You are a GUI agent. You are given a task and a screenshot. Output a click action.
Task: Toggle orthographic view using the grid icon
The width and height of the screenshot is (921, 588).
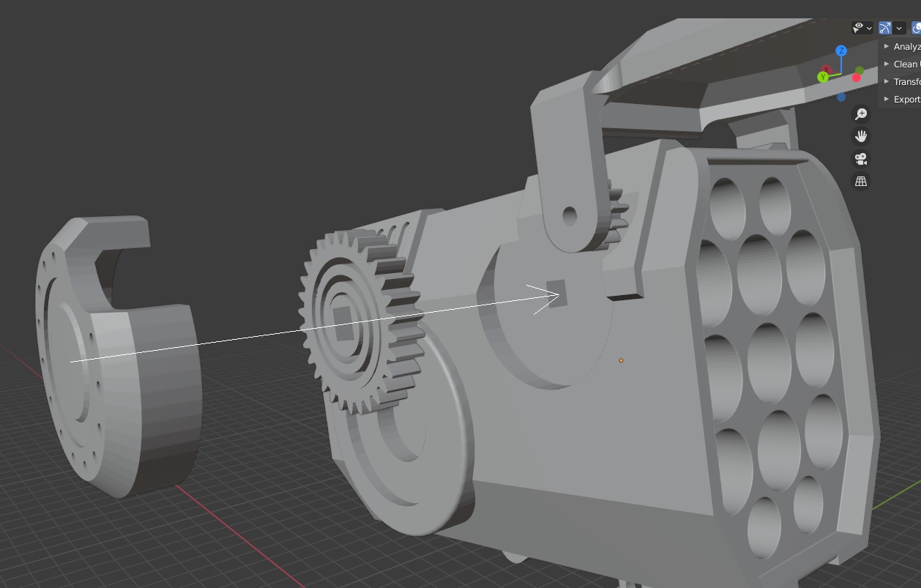pos(861,180)
